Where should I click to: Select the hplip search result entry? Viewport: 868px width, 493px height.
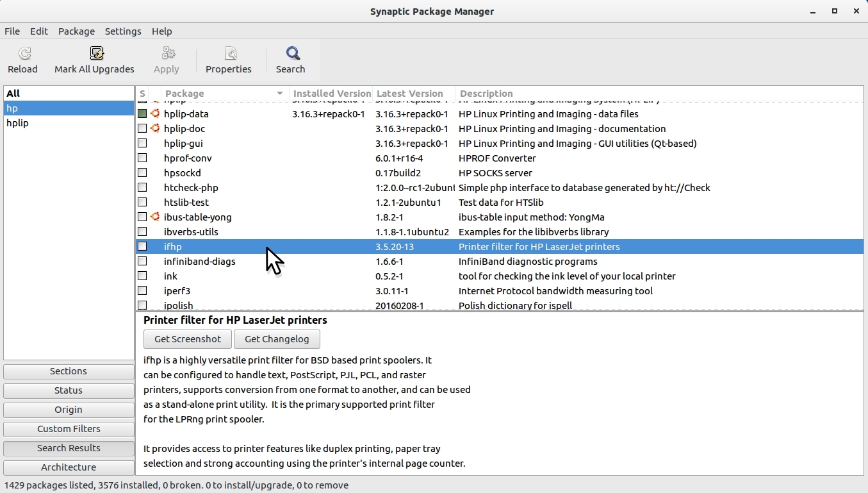pos(17,123)
